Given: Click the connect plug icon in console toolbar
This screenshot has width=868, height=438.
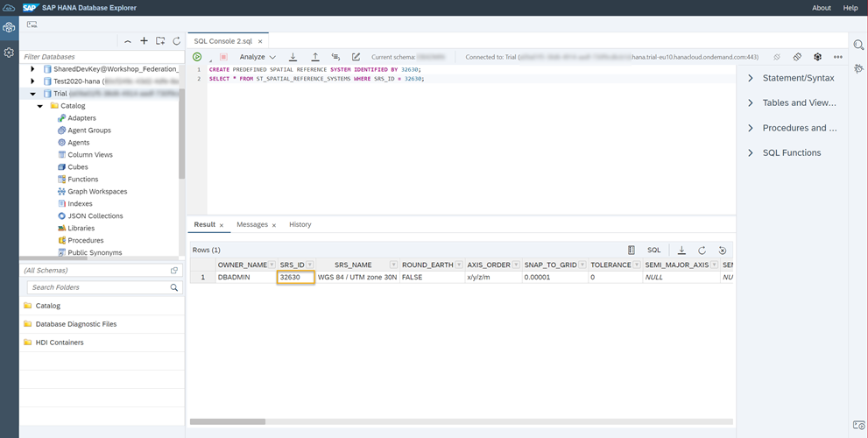Looking at the screenshot, I should point(797,56).
